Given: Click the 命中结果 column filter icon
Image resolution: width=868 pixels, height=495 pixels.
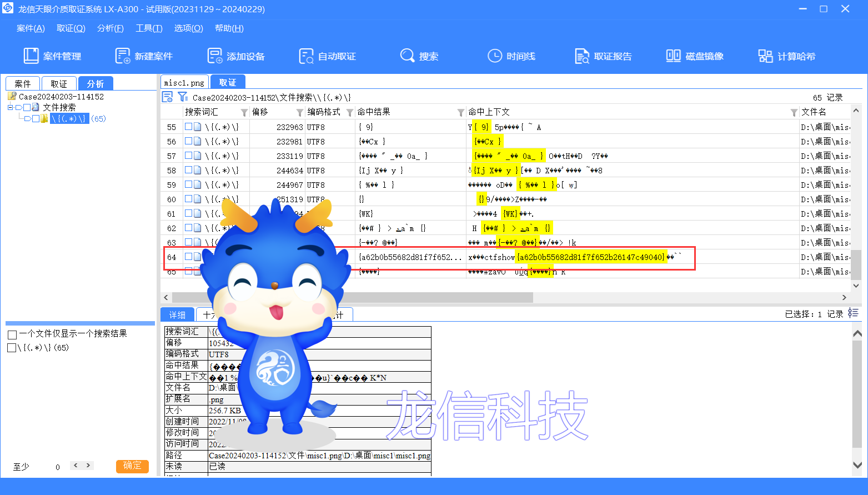Looking at the screenshot, I should coord(460,113).
